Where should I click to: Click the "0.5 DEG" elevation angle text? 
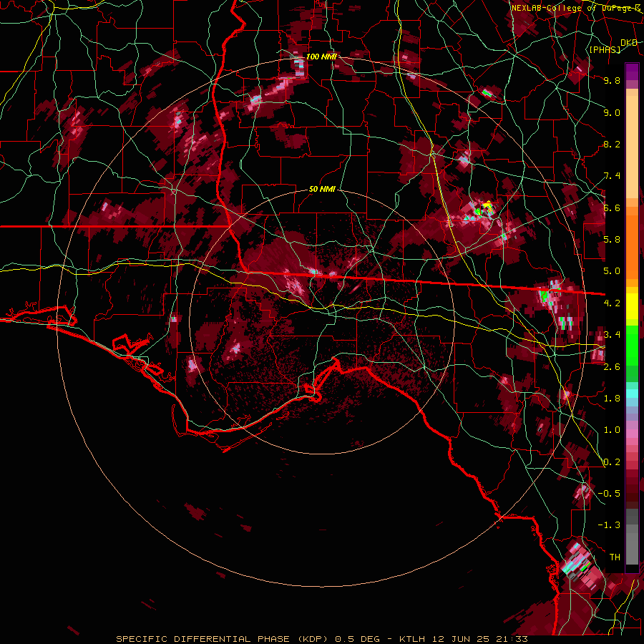click(x=357, y=639)
